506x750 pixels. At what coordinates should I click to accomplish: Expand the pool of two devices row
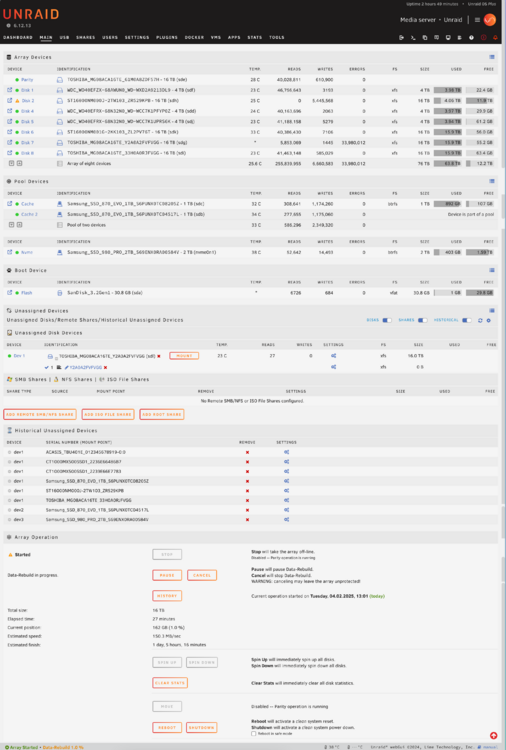pos(20,225)
